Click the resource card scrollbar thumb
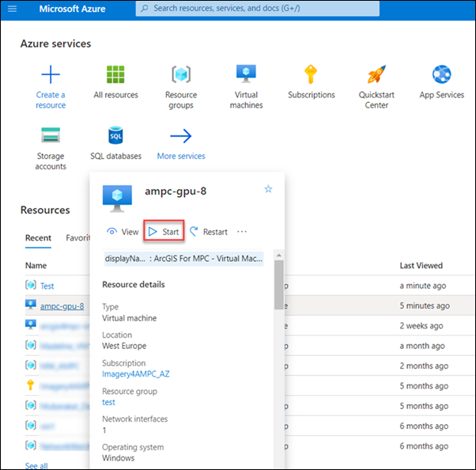Viewport: 476px width, 470px height. click(x=279, y=285)
